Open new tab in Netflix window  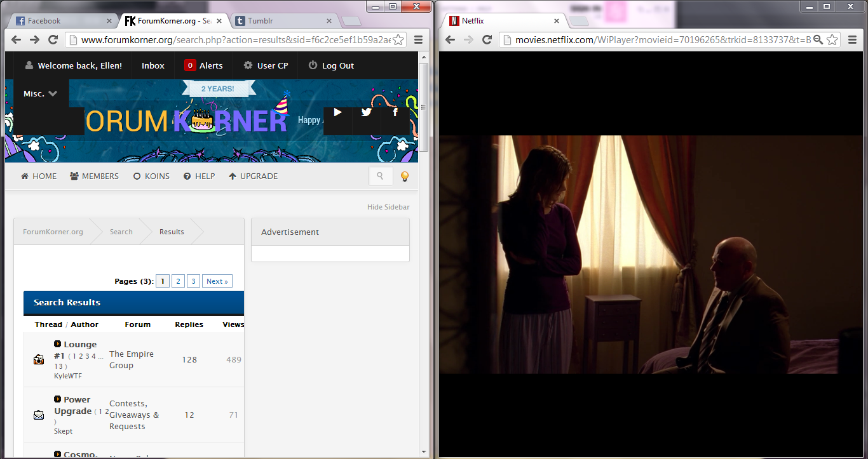[579, 22]
